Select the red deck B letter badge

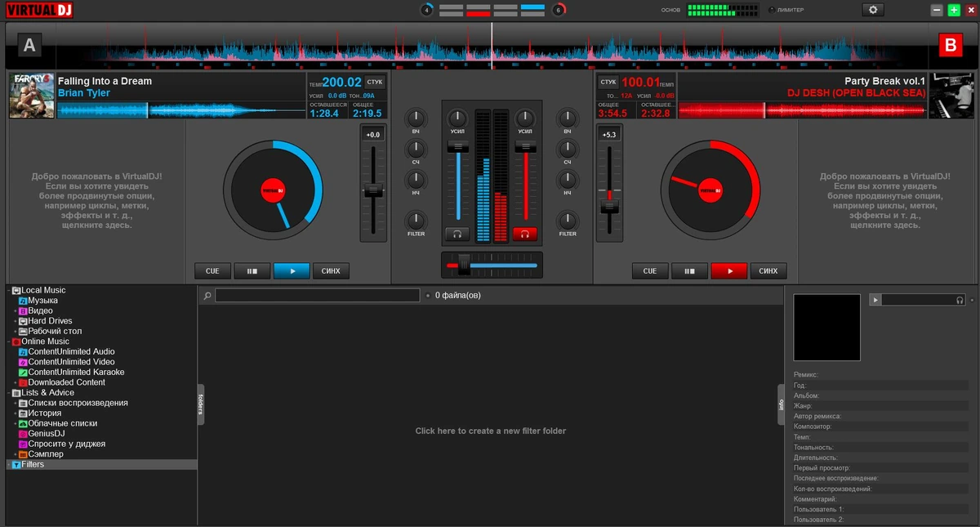pyautogui.click(x=950, y=45)
